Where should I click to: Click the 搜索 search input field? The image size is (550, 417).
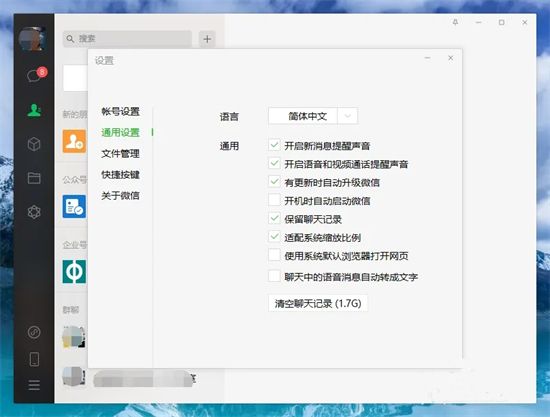(127, 39)
